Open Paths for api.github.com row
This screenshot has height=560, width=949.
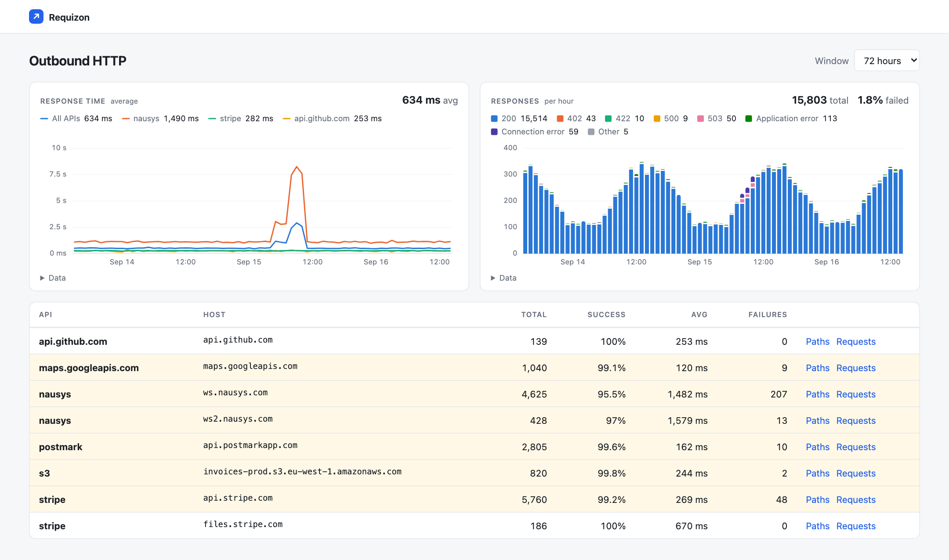coord(818,342)
